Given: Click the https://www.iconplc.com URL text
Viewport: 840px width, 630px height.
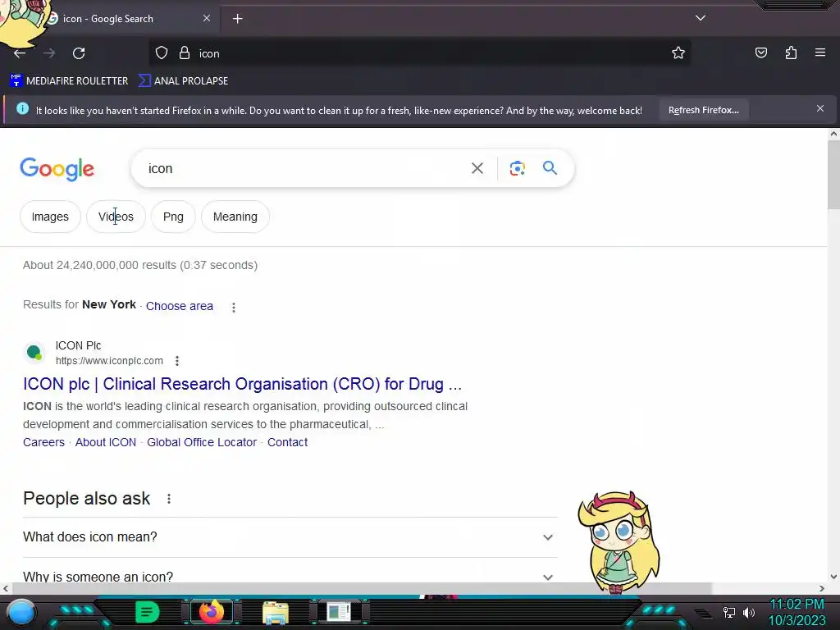Looking at the screenshot, I should [109, 361].
